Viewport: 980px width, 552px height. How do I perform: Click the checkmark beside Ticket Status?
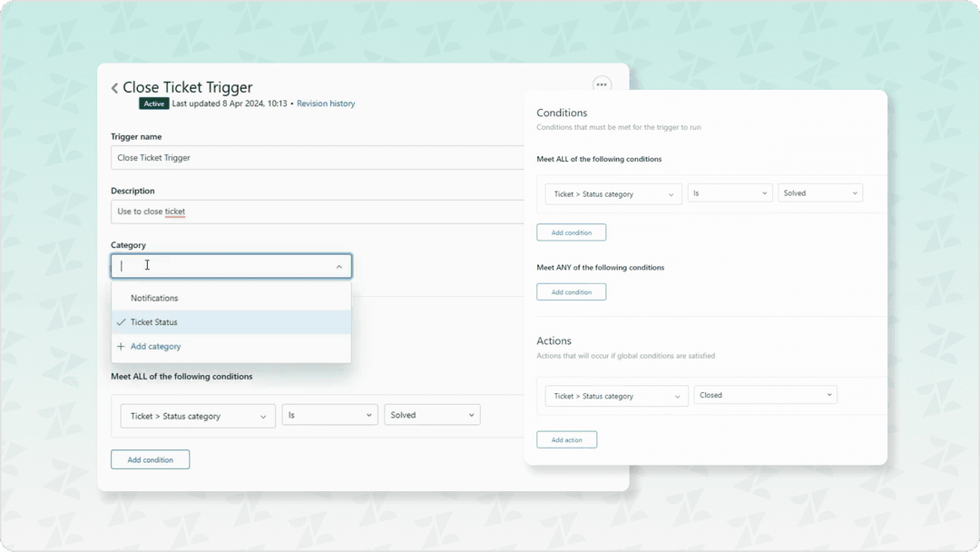pyautogui.click(x=122, y=321)
